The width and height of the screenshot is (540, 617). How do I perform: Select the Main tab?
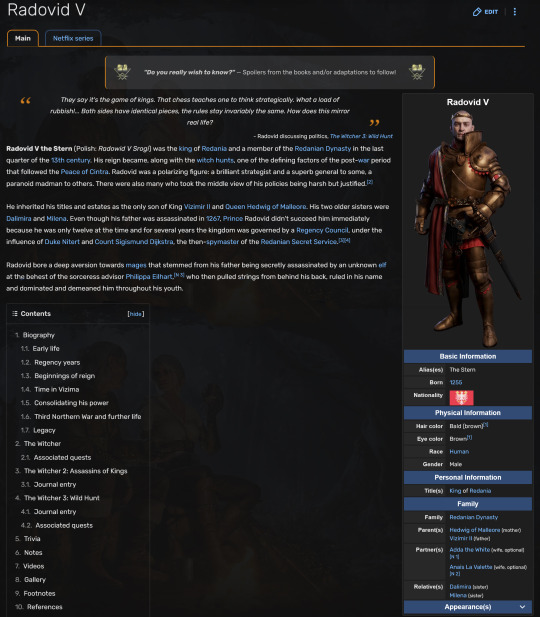pyautogui.click(x=23, y=38)
